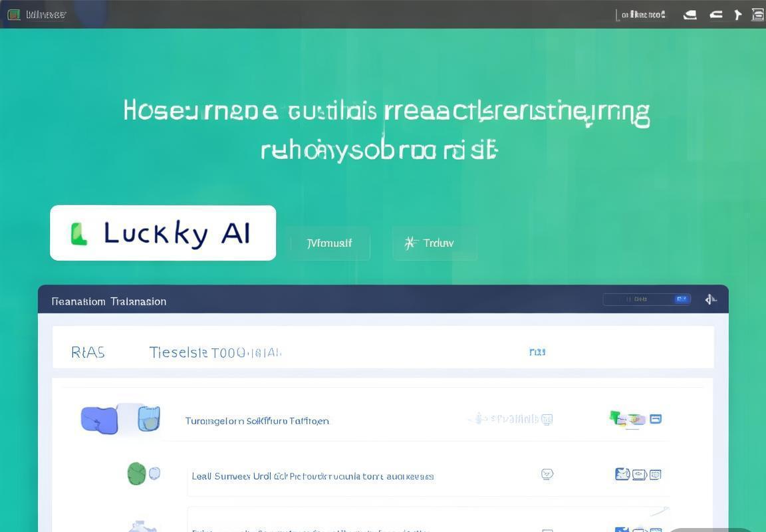The height and width of the screenshot is (532, 766).
Task: Open the blue thumbnail in the Turomgelorn row
Action: click(x=100, y=420)
